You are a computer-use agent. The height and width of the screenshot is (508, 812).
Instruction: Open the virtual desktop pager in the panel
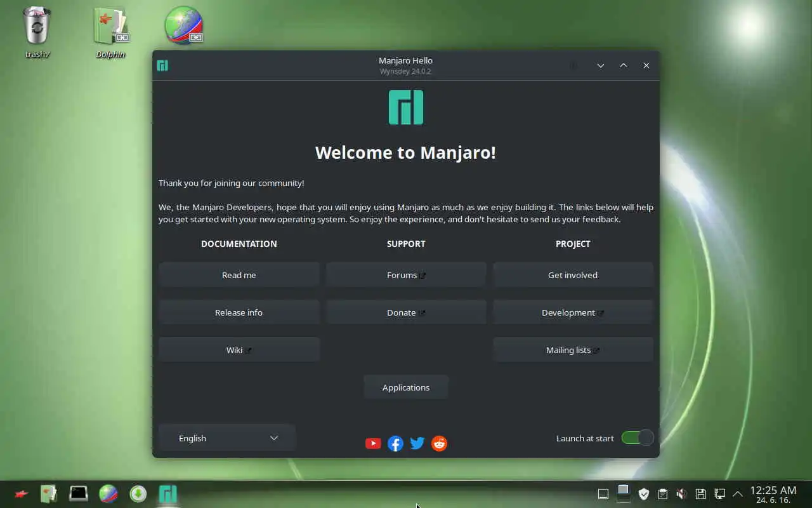[x=624, y=493]
